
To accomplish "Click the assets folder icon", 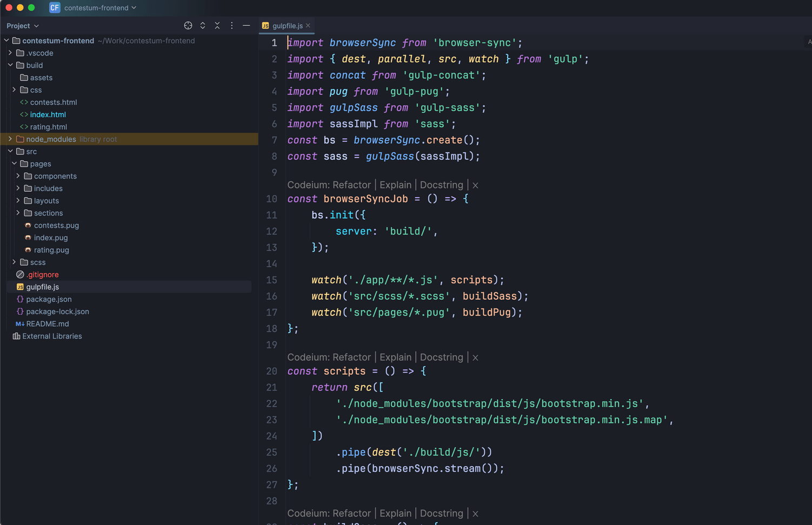I will (24, 77).
